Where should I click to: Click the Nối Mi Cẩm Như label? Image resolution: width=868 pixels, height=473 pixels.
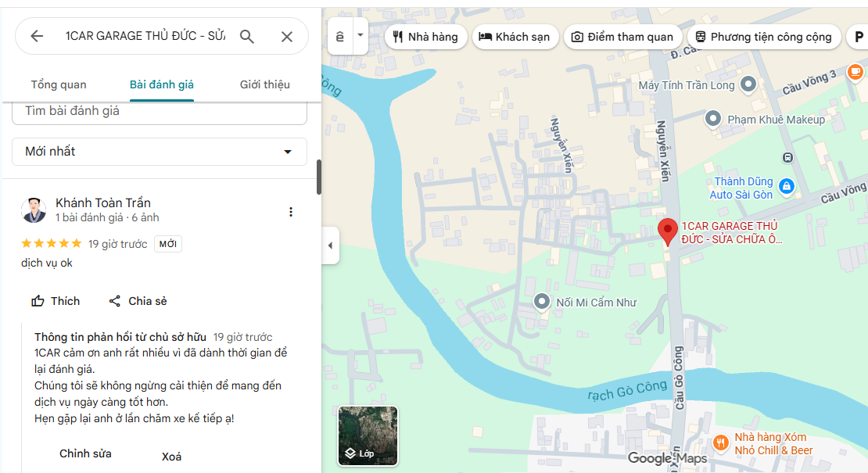pyautogui.click(x=596, y=303)
